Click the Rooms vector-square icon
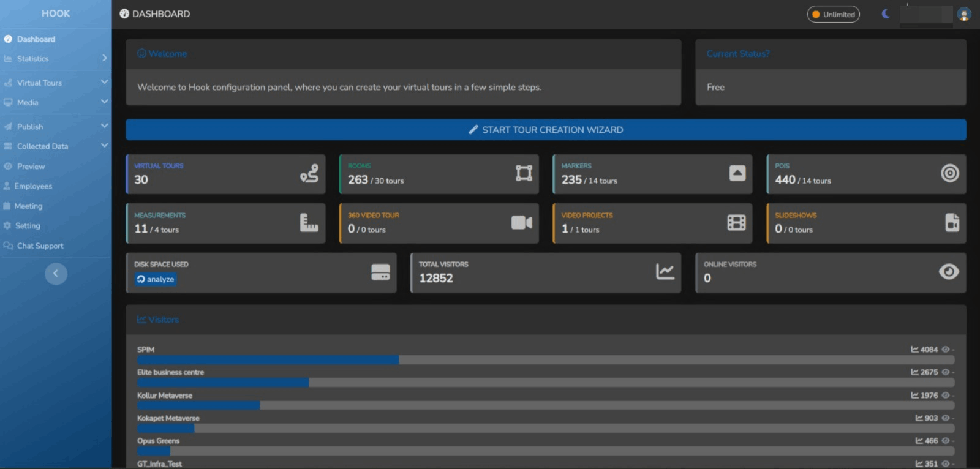Image resolution: width=980 pixels, height=469 pixels. [524, 173]
